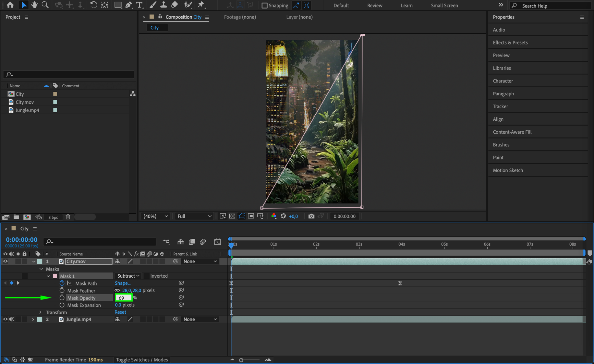Open the Subtract mask mode dropdown
This screenshot has height=364, width=594.
pyautogui.click(x=128, y=276)
